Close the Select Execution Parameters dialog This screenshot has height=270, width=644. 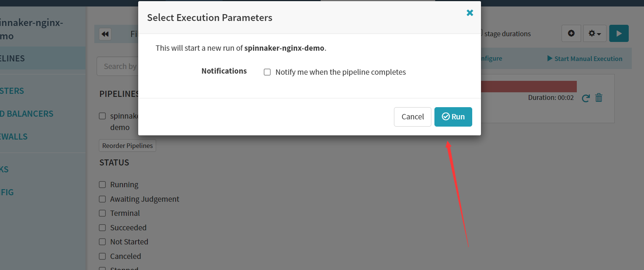470,13
